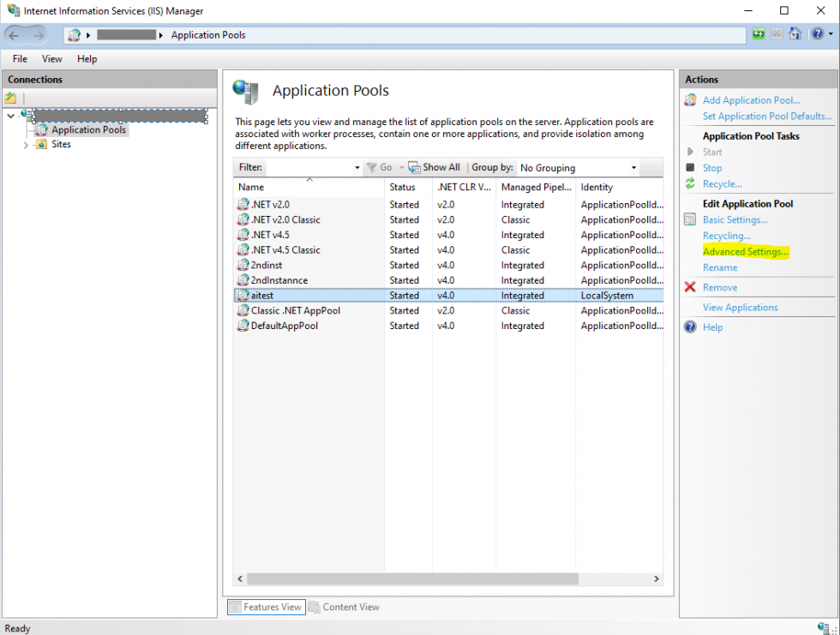This screenshot has width=840, height=635.
Task: Expand the Sites node
Action: 27,144
